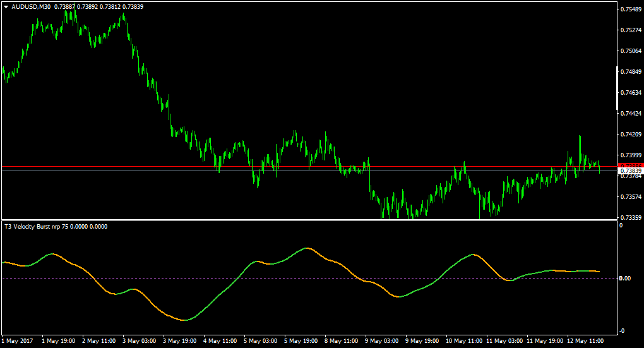Click the 9 May 19:00 time label
Image resolution: width=644 pixels, height=348 pixels.
point(422,340)
